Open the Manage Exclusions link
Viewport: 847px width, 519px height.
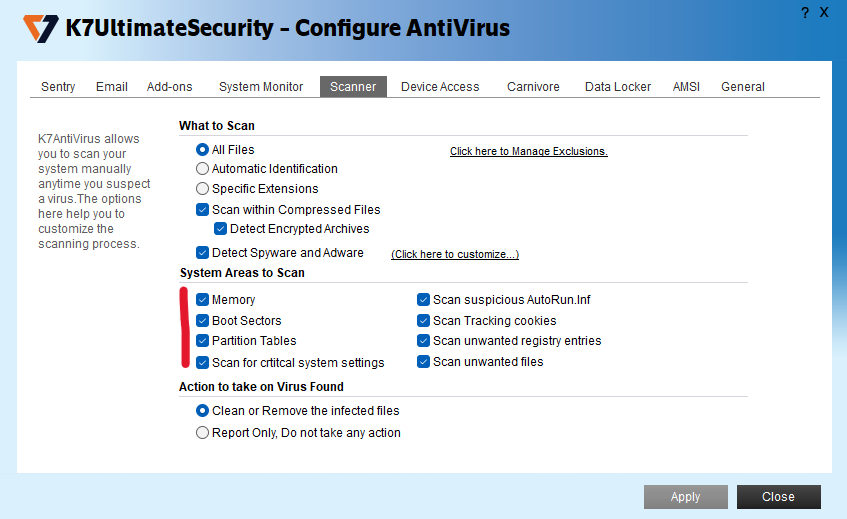pyautogui.click(x=528, y=152)
